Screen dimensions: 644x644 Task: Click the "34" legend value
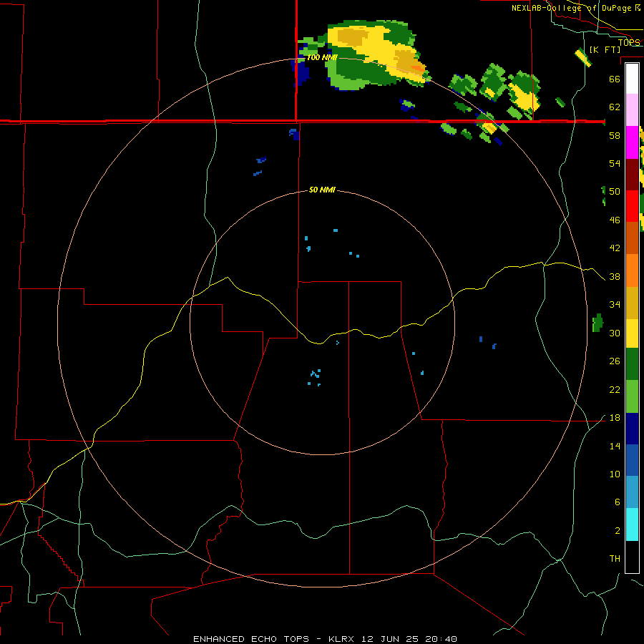(x=615, y=305)
